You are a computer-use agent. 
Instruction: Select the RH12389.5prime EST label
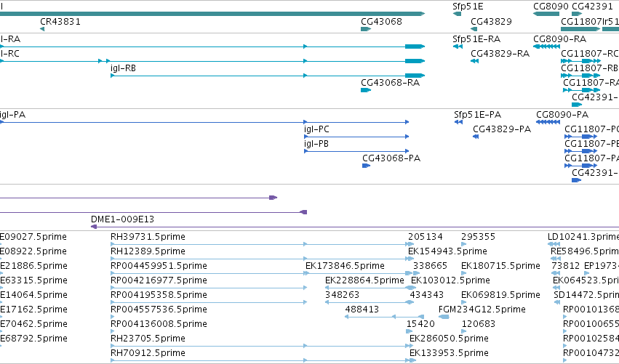148,251
